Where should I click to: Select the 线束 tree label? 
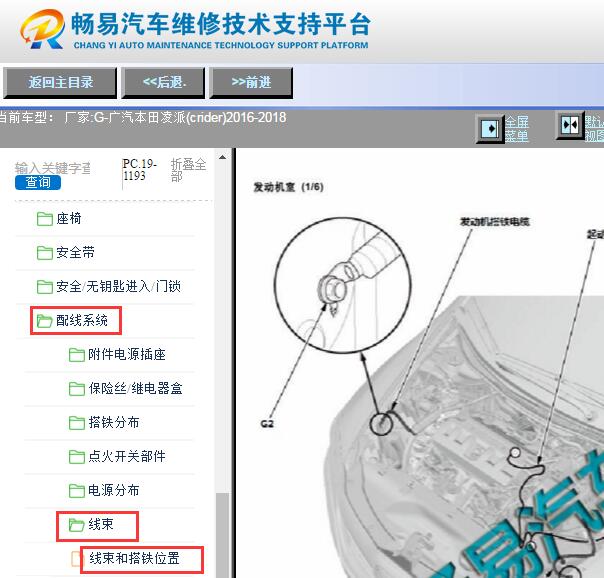coord(101,524)
